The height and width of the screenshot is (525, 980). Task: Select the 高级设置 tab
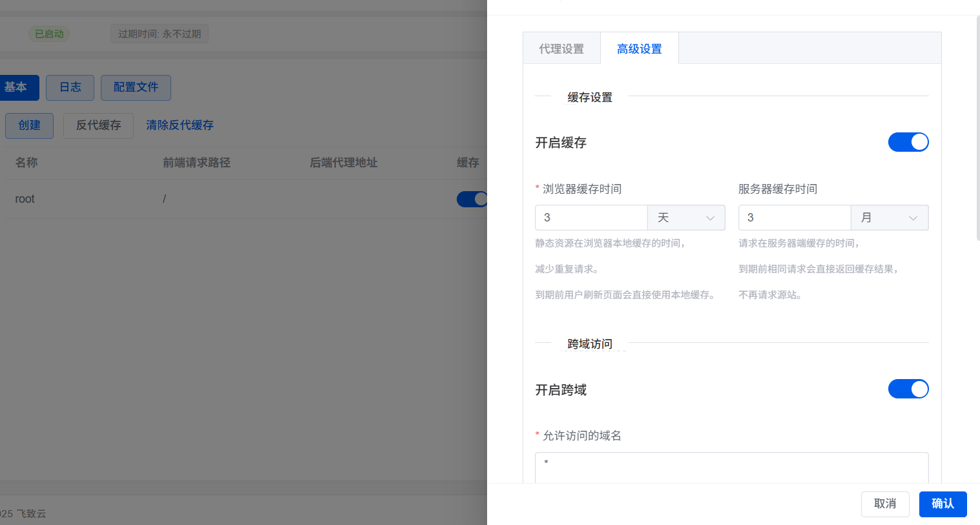(x=639, y=48)
